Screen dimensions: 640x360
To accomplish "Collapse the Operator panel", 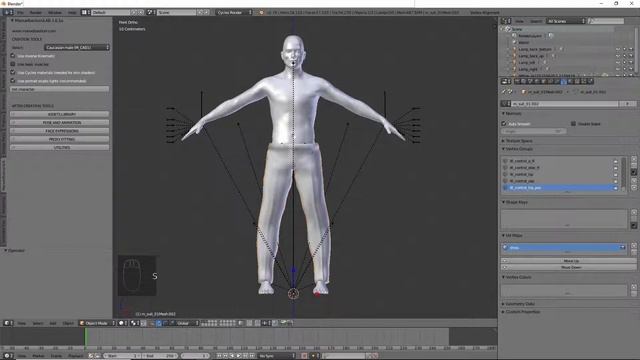I will pos(15,250).
